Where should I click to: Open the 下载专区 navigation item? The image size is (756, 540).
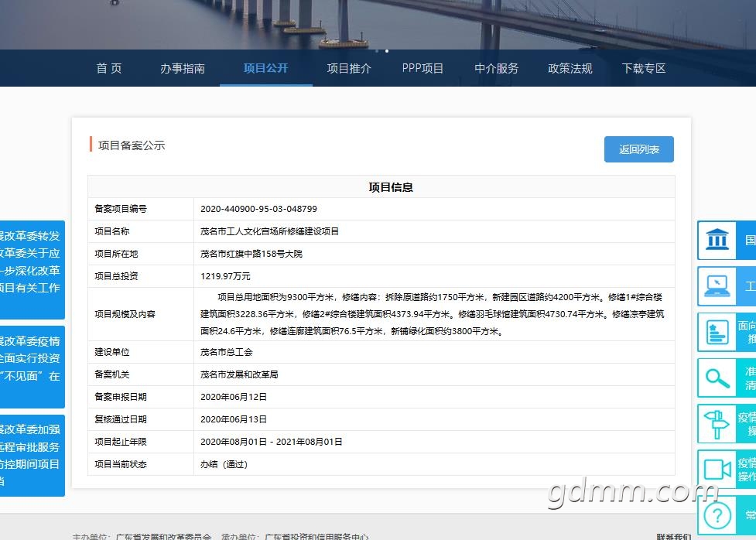pos(644,68)
